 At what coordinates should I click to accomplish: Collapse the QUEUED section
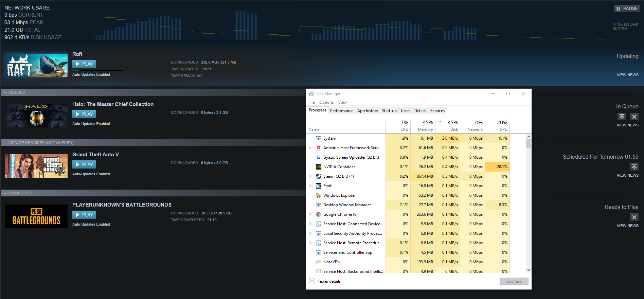pos(5,92)
